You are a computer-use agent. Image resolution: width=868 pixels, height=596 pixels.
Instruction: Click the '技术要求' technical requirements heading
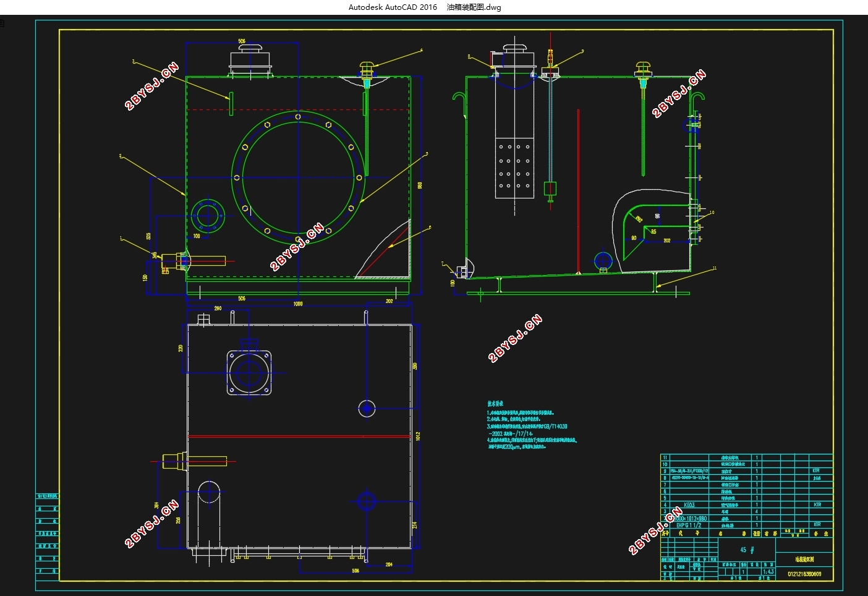tap(495, 404)
